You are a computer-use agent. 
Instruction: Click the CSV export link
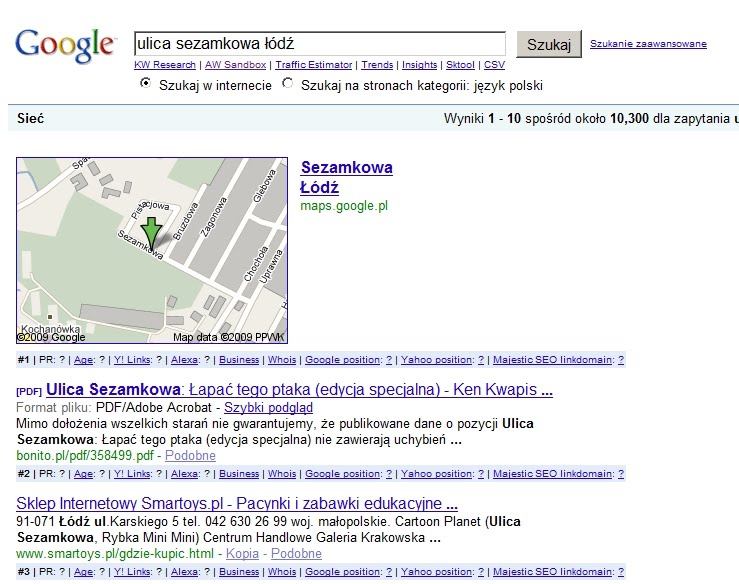pyautogui.click(x=494, y=65)
